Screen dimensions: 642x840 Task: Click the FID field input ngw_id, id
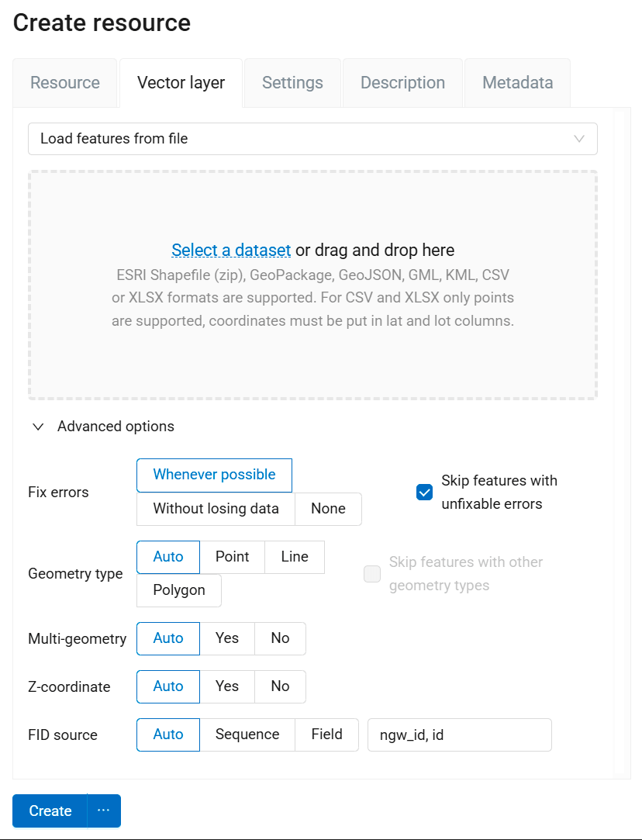click(459, 735)
